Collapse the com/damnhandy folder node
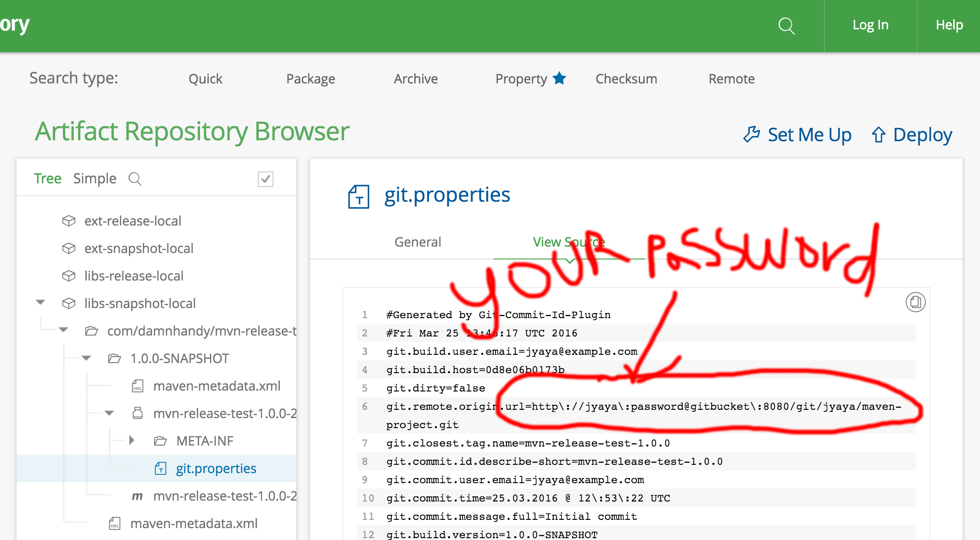The height and width of the screenshot is (540, 980). pyautogui.click(x=63, y=330)
